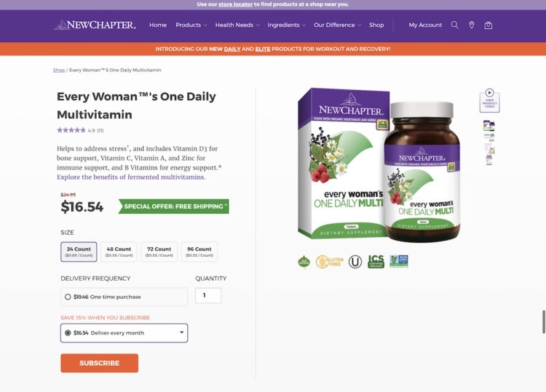Choose the 48 Count size option

(119, 252)
